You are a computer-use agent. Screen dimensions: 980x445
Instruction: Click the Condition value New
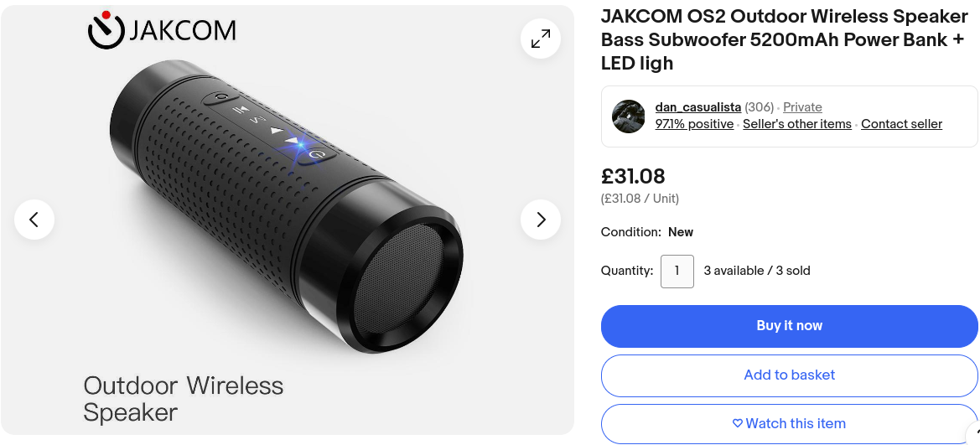[681, 232]
